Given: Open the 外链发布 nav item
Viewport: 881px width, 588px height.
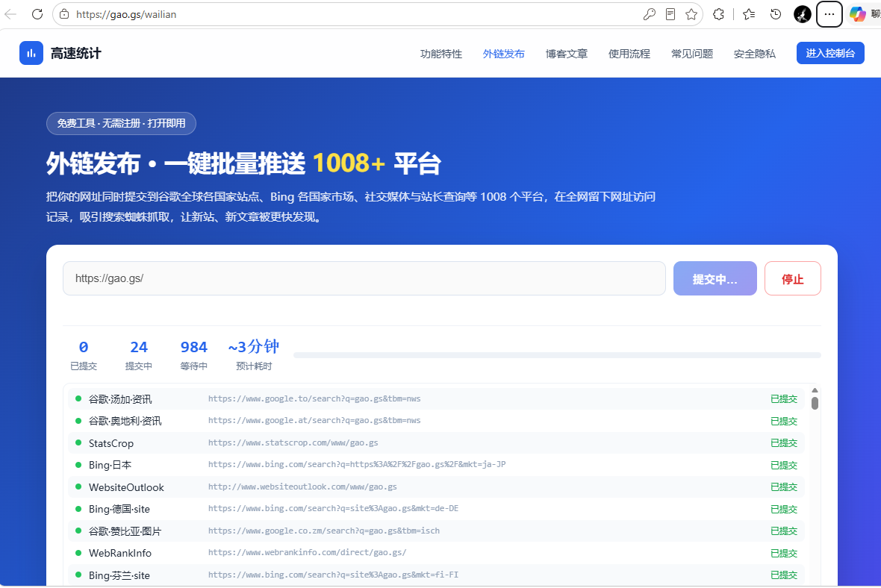Looking at the screenshot, I should tap(504, 54).
